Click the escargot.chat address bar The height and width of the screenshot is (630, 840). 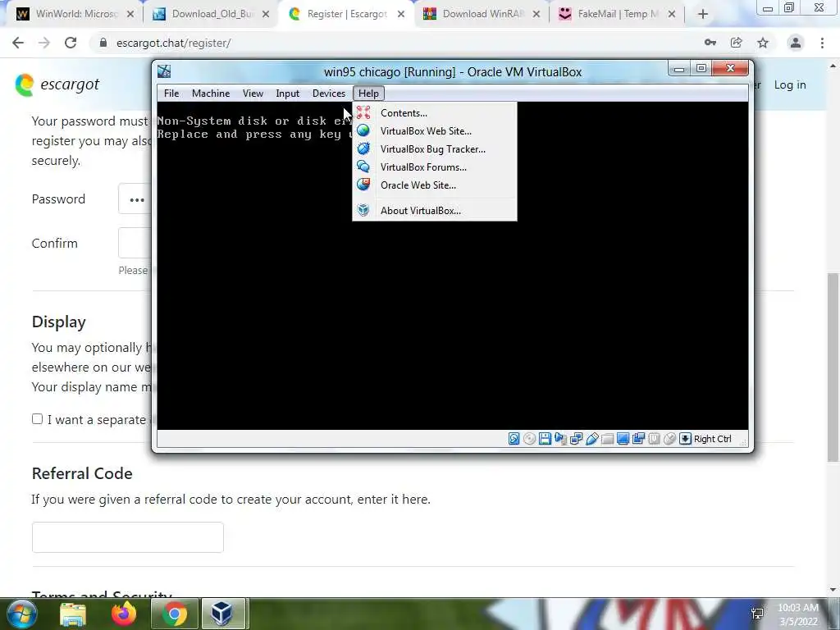[x=396, y=43]
